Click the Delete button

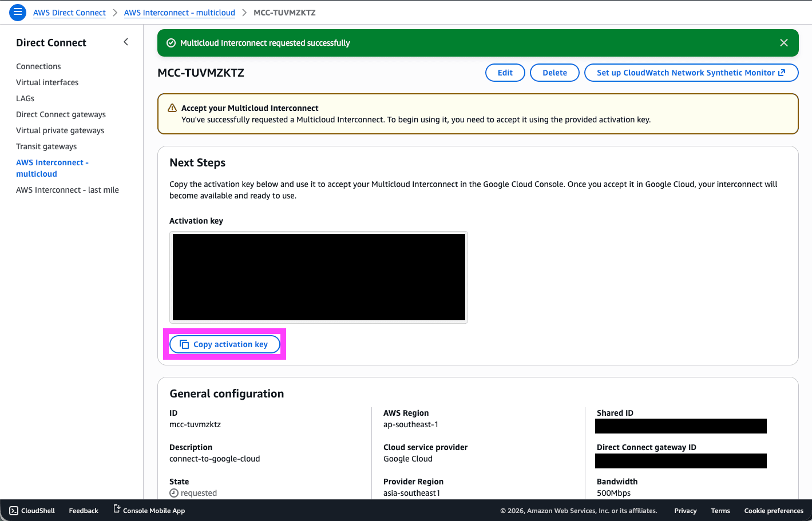click(554, 73)
